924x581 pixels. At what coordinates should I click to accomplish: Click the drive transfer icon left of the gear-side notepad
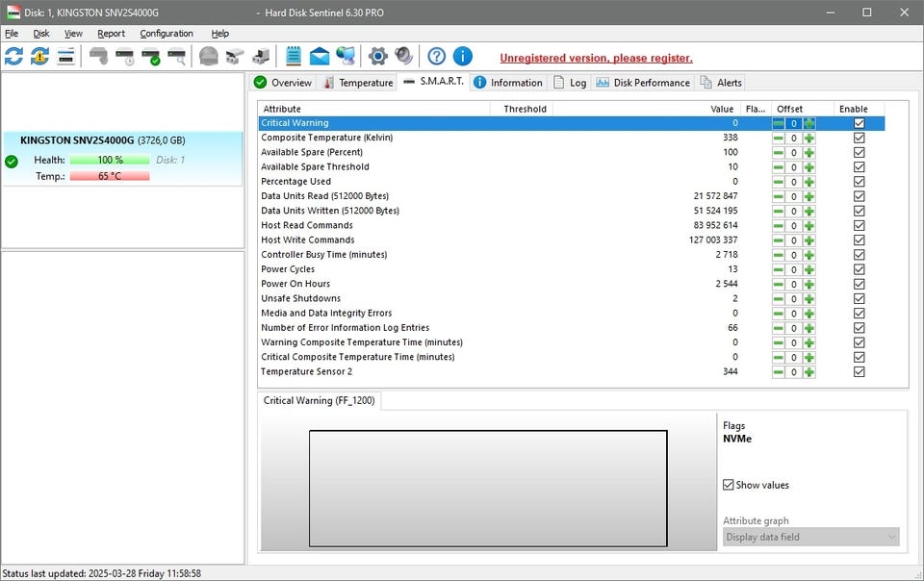tap(261, 57)
